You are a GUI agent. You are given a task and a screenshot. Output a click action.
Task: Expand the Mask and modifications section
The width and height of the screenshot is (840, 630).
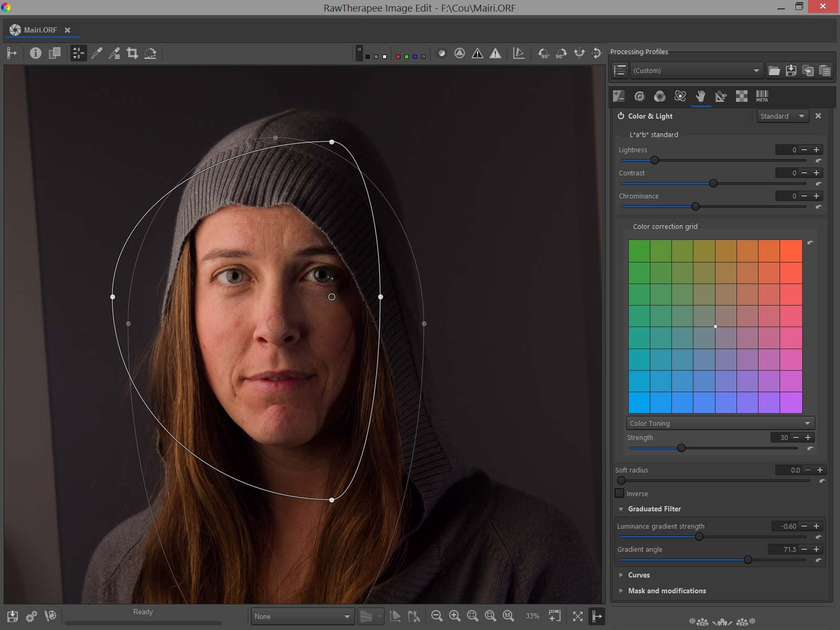(667, 591)
